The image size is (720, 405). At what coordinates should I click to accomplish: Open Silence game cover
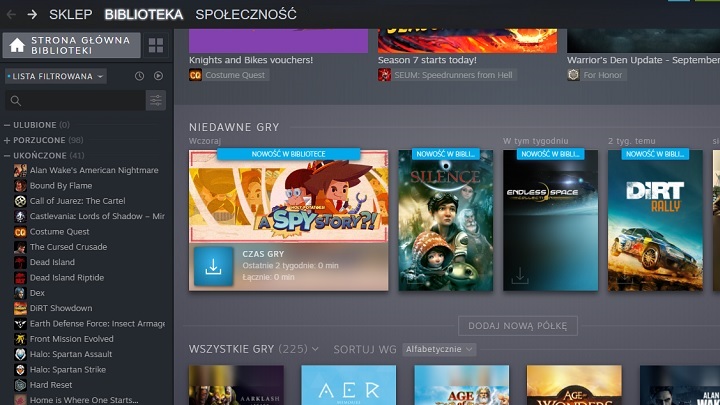445,220
